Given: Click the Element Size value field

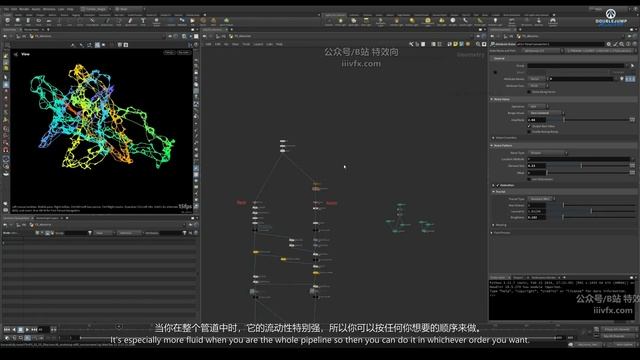Looking at the screenshot, I should 536,166.
